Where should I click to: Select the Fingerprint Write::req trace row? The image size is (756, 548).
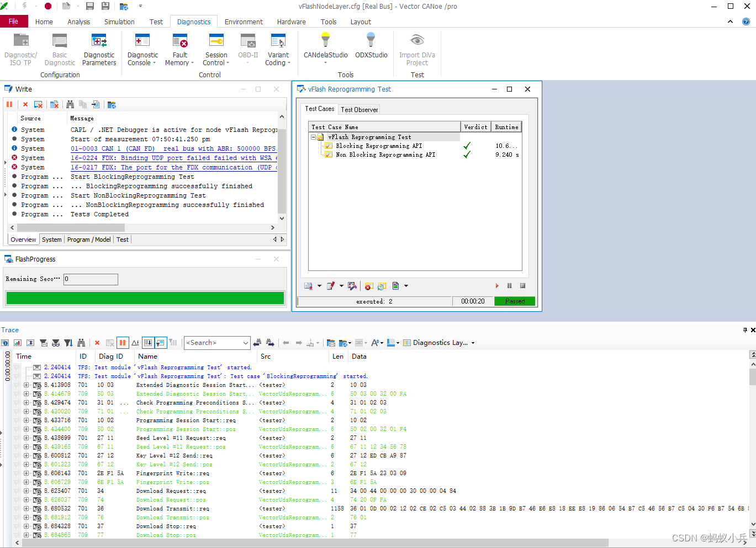pos(381,473)
